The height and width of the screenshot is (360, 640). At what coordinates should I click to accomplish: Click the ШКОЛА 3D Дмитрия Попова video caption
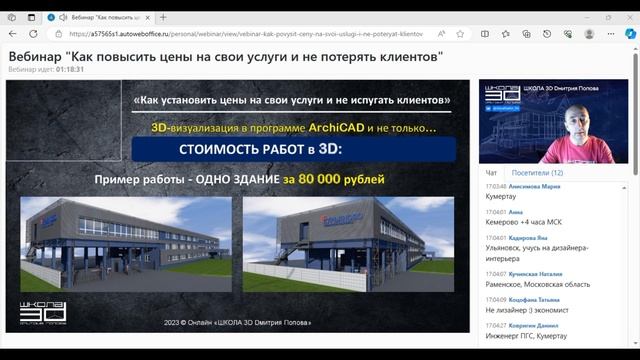pyautogui.click(x=561, y=88)
